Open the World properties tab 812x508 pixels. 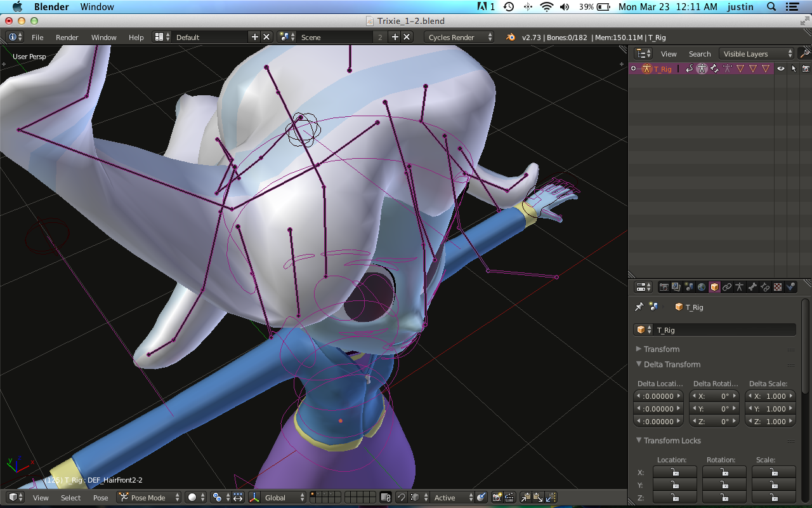click(702, 287)
